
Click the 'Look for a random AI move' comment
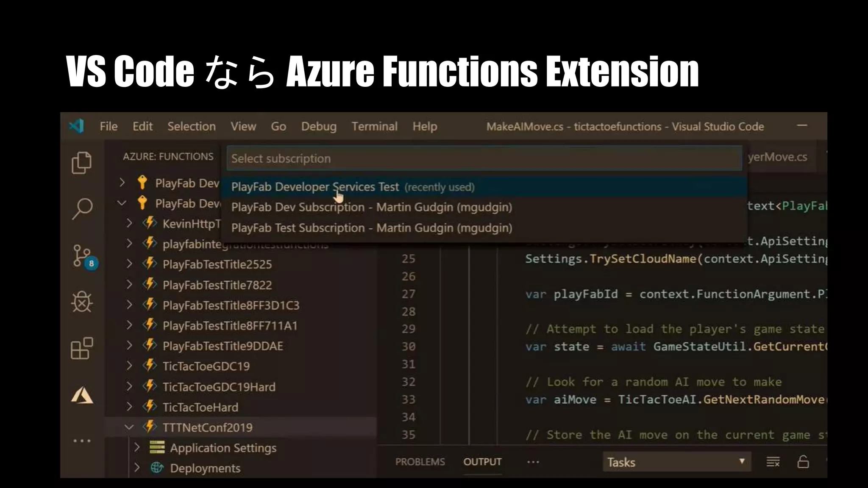[x=654, y=382]
